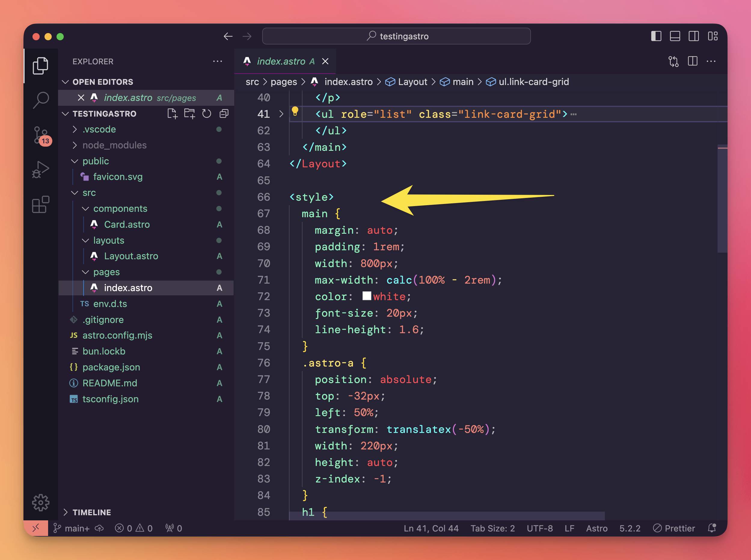The image size is (751, 560).
Task: Toggle the primary side bar visibility
Action: (x=656, y=36)
